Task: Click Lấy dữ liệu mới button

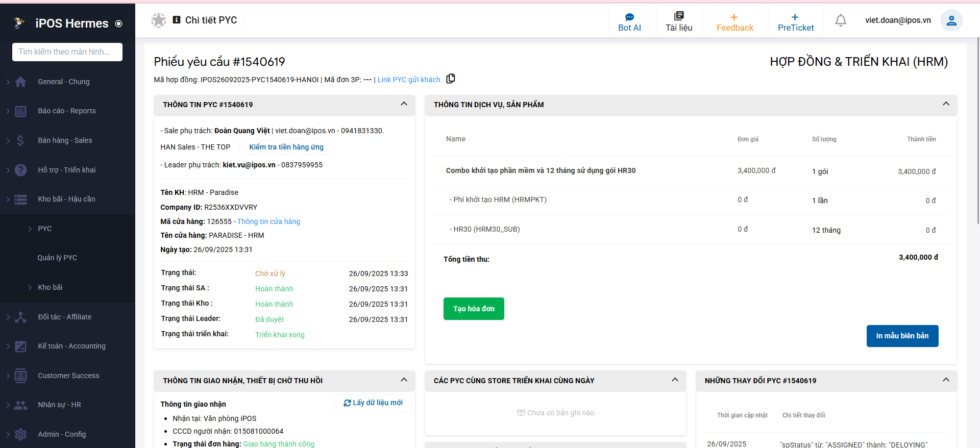Action: (373, 403)
